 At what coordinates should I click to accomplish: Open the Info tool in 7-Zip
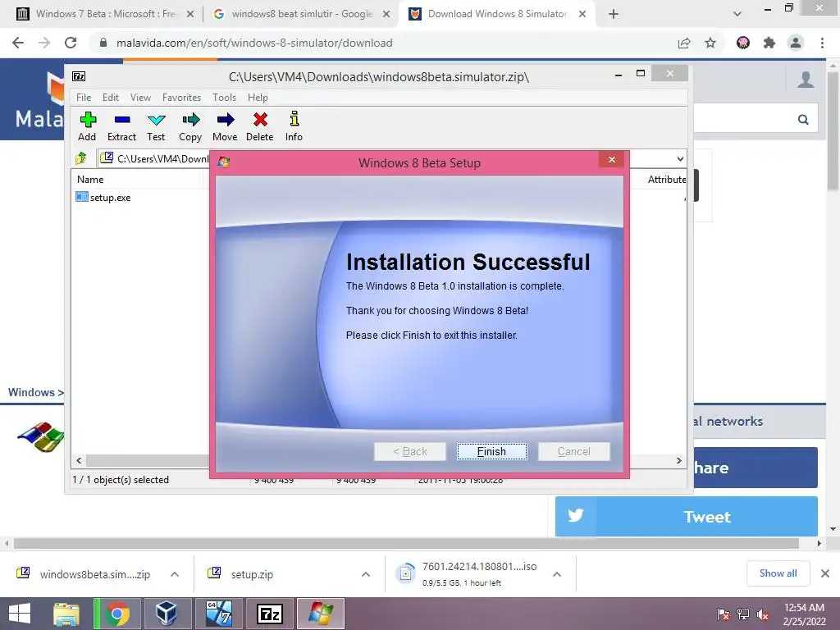[x=294, y=126]
